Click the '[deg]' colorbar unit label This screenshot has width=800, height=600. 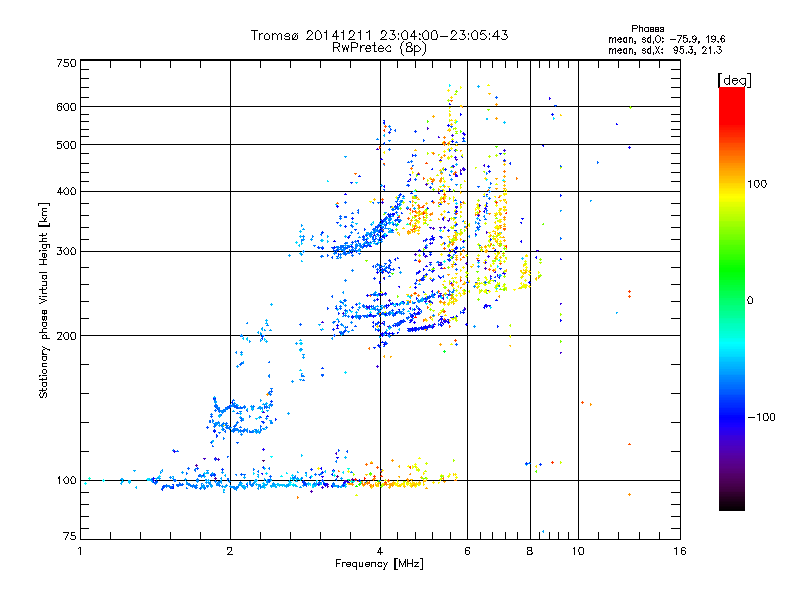pos(734,80)
